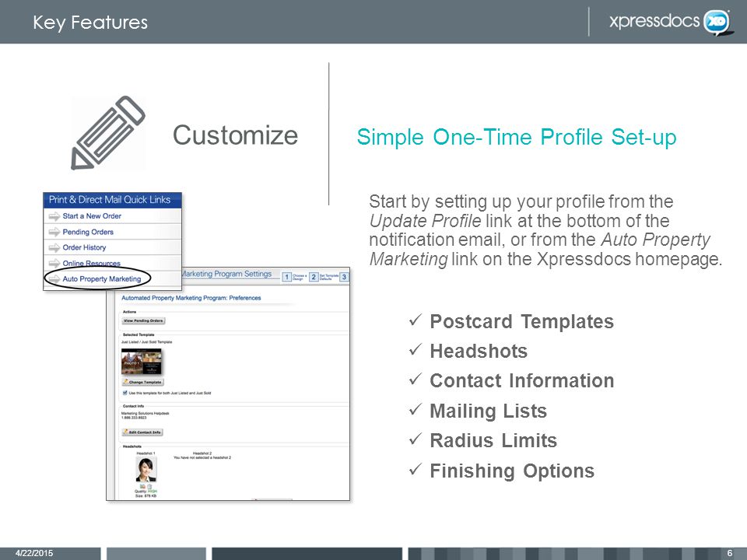Click the View Pending Orders button
Image resolution: width=747 pixels, height=560 pixels.
[x=143, y=321]
